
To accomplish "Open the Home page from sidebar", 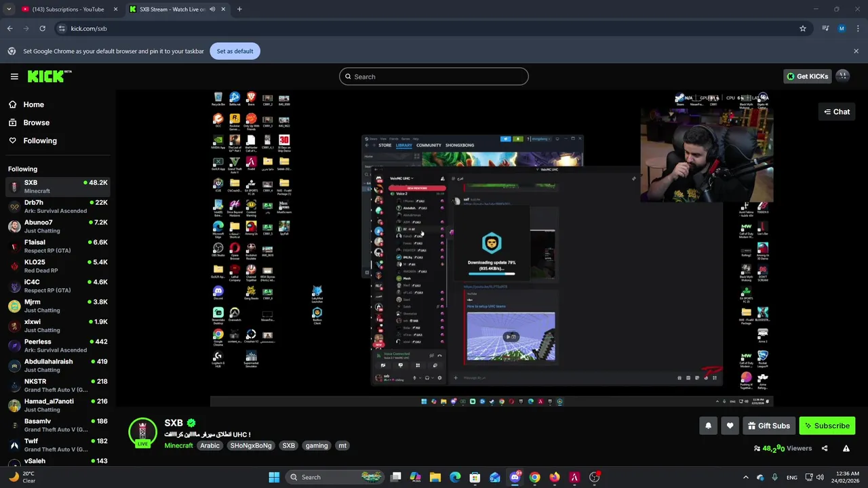I will (x=33, y=104).
